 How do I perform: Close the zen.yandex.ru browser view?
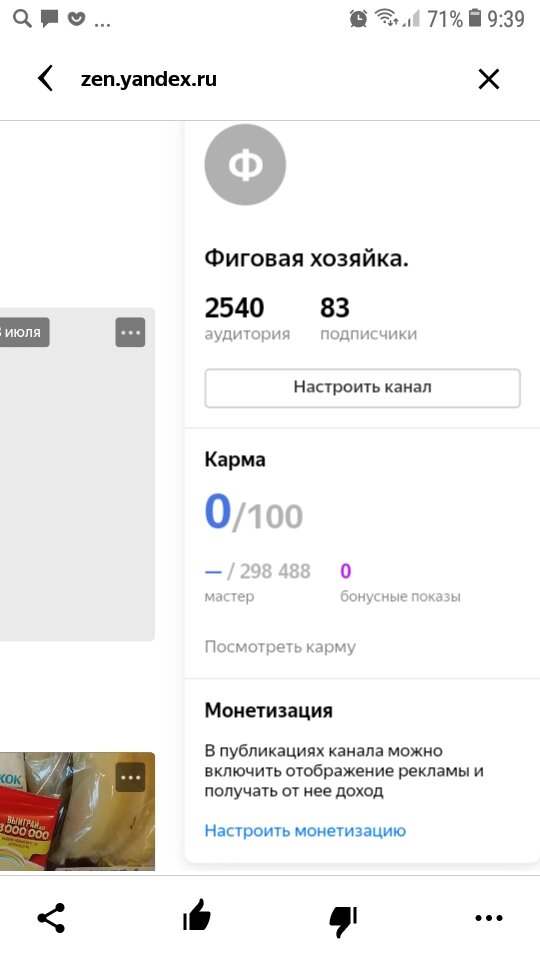(489, 79)
